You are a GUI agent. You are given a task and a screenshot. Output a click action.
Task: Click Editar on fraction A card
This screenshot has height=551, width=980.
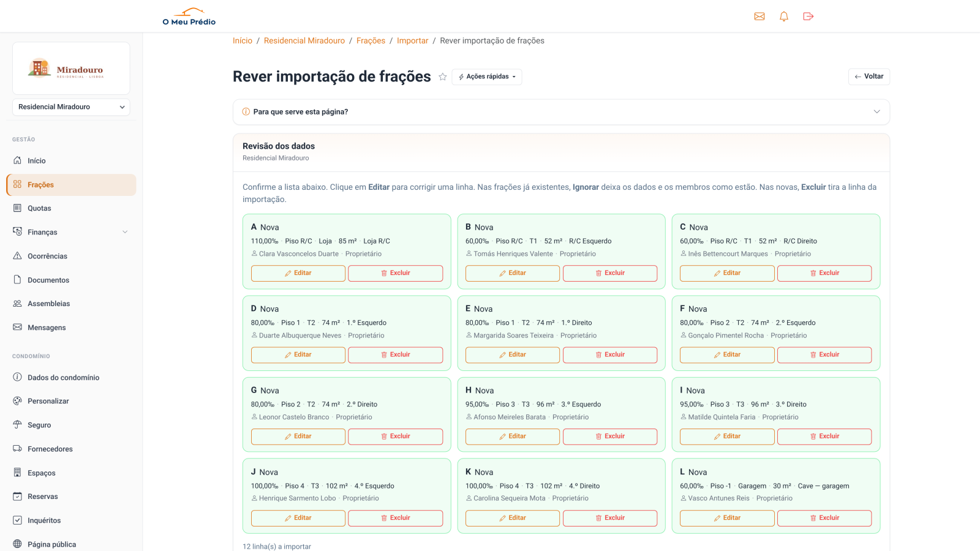pos(298,273)
